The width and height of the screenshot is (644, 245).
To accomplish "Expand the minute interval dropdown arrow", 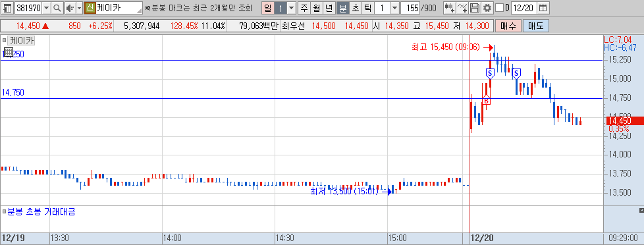I will [394, 8].
